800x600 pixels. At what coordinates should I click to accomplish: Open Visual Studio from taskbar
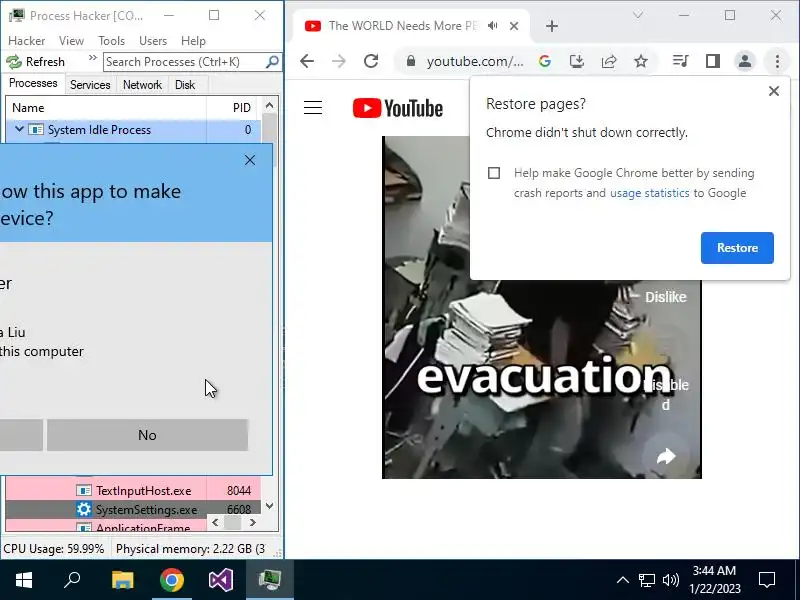click(221, 580)
